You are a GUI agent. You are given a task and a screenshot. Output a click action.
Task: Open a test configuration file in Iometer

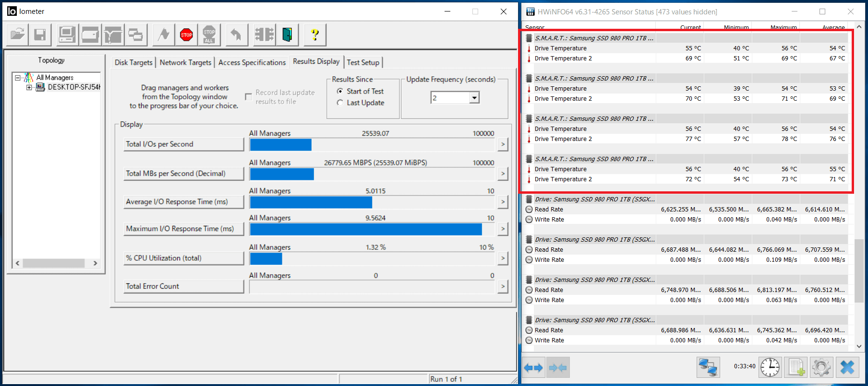click(18, 35)
